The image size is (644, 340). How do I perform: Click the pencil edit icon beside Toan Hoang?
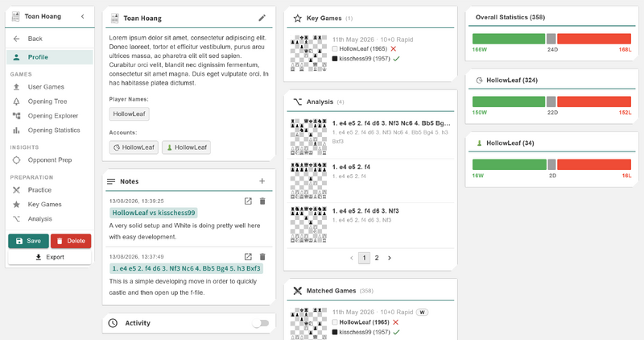pyautogui.click(x=262, y=18)
